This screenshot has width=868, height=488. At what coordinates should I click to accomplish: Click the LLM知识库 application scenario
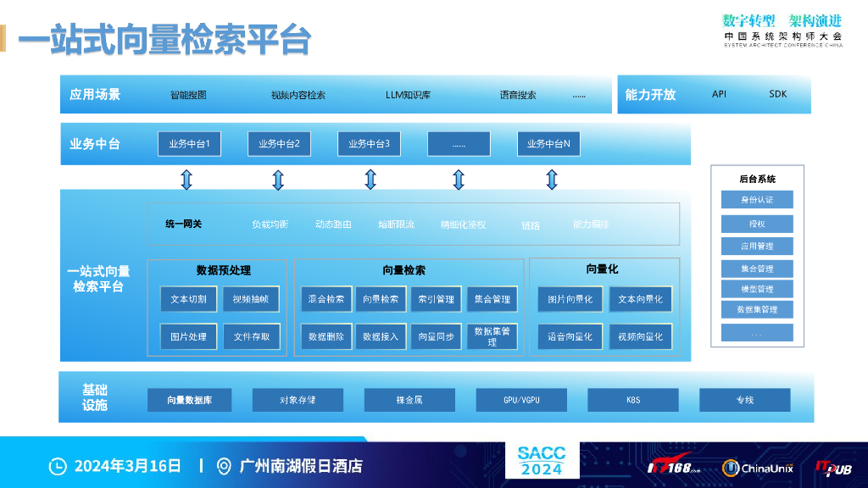(408, 95)
